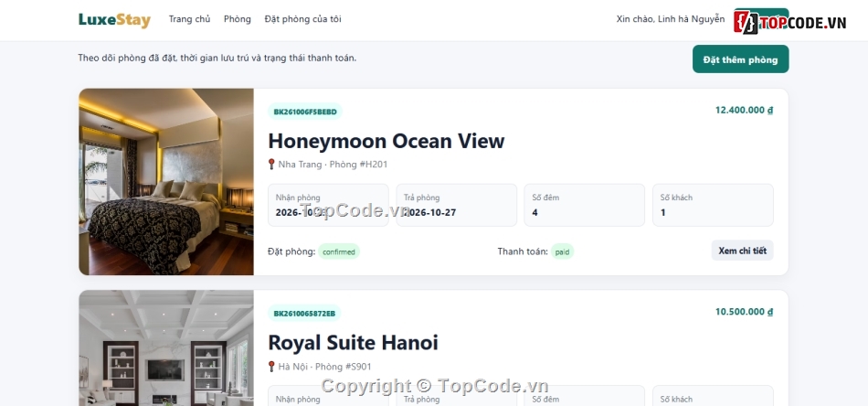Open the LuxeStay logo home link
The height and width of the screenshot is (406, 868).
coord(114,19)
